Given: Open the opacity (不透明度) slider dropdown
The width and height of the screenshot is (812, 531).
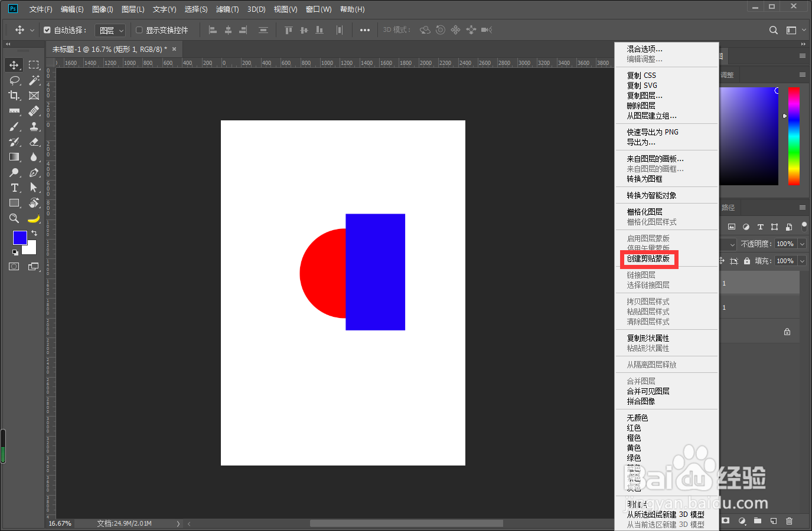Looking at the screenshot, I should coord(802,244).
